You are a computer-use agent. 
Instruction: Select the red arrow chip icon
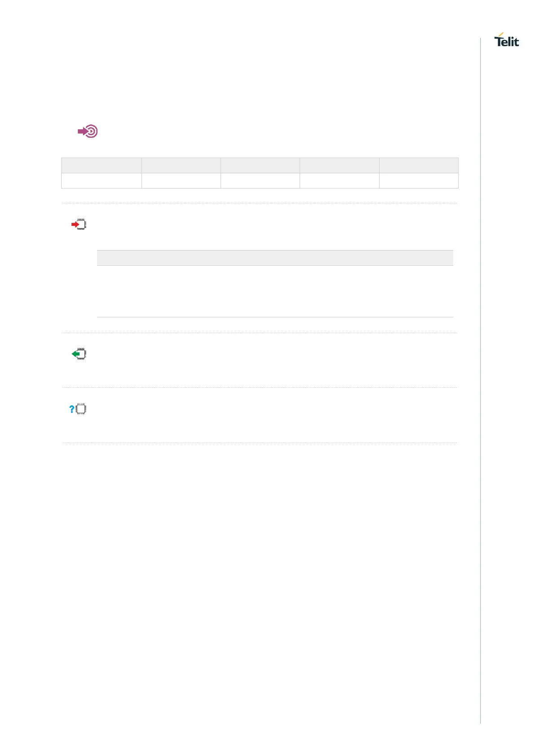[79, 224]
